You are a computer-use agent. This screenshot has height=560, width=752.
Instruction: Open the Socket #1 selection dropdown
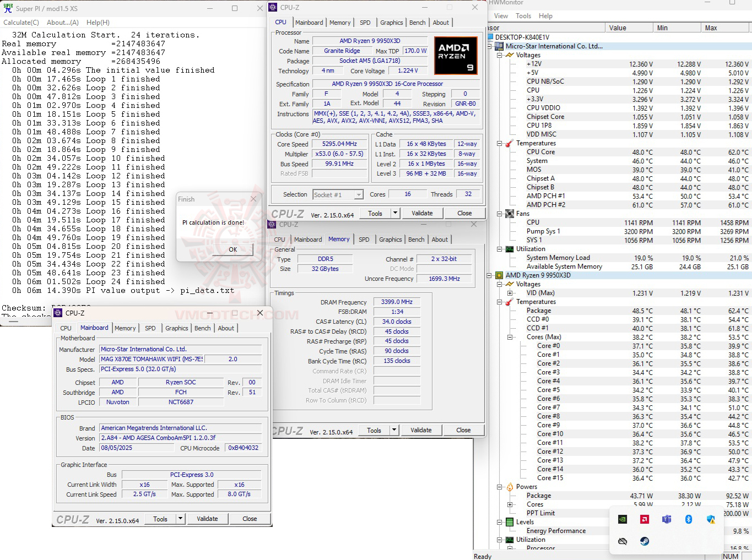359,194
